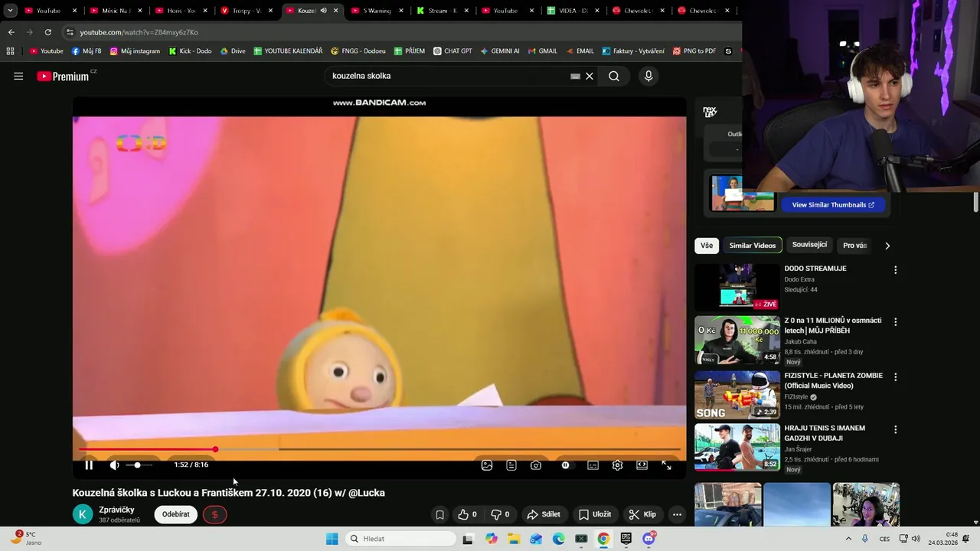Open site information icon in address bar
The image size is (980, 551).
tap(70, 32)
